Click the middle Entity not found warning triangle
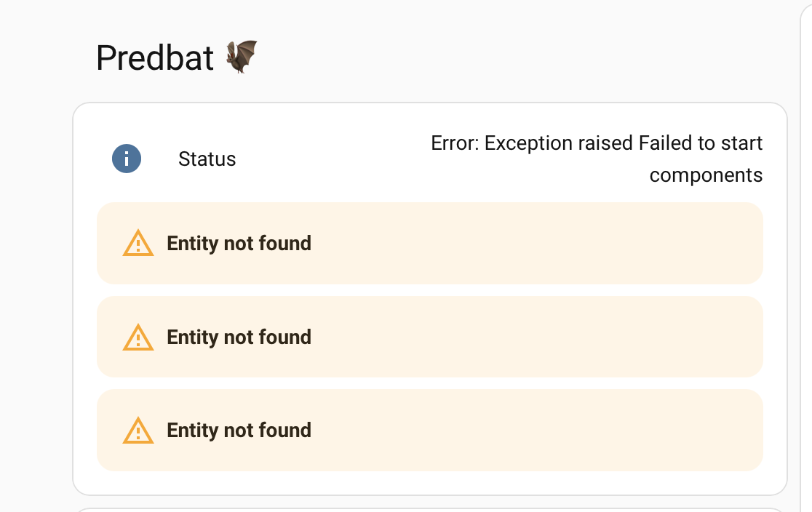The height and width of the screenshot is (512, 812). (x=138, y=337)
